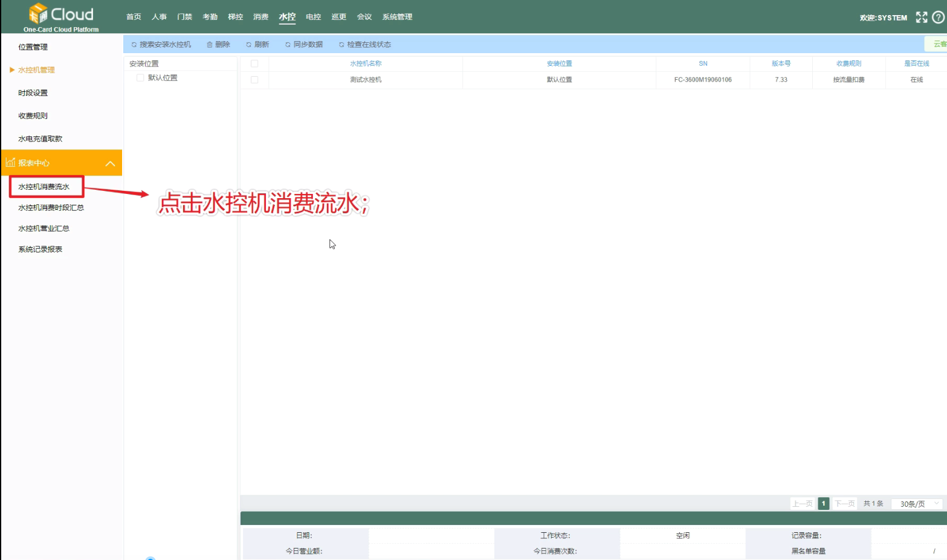Click the 共1条 record count text

(x=873, y=503)
